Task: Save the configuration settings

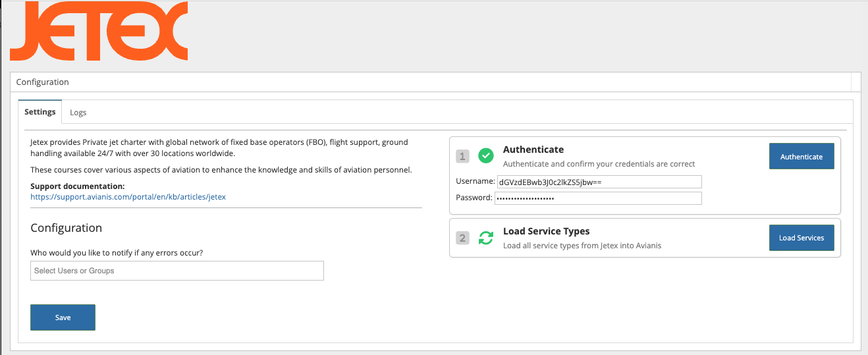Action: (x=63, y=317)
